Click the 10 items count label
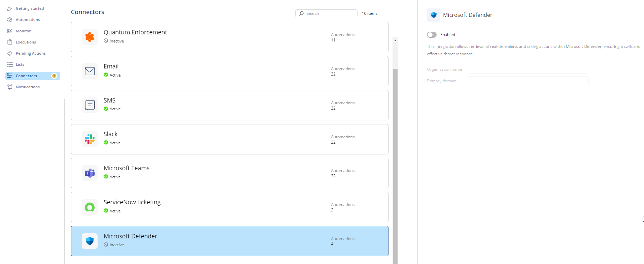Image resolution: width=644 pixels, height=264 pixels. [x=370, y=13]
